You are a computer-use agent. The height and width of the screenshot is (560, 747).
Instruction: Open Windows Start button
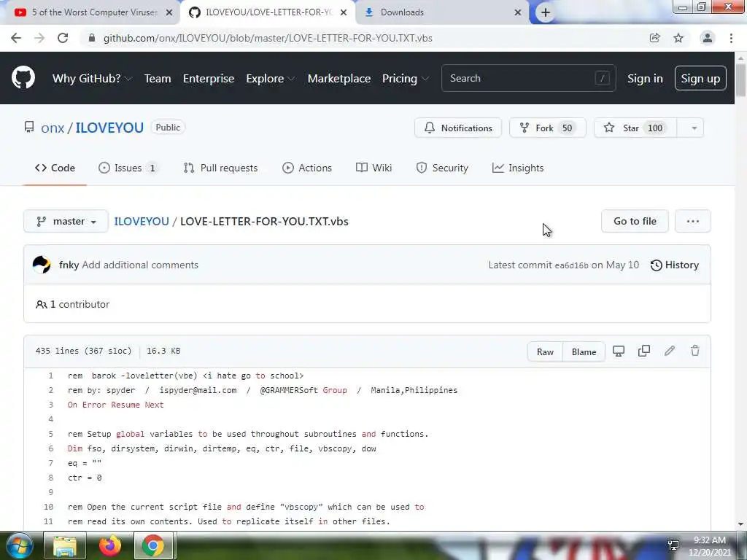(x=18, y=545)
